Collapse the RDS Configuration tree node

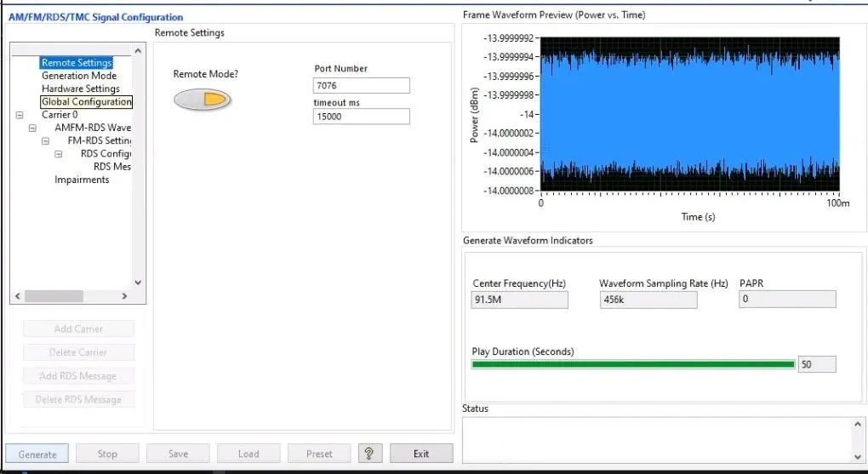tap(59, 154)
